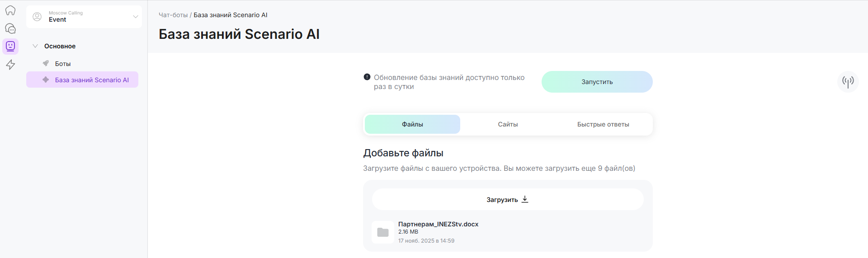Expand the Moscow Calling Event dropdown chevron
The width and height of the screenshot is (868, 258).
(x=135, y=17)
